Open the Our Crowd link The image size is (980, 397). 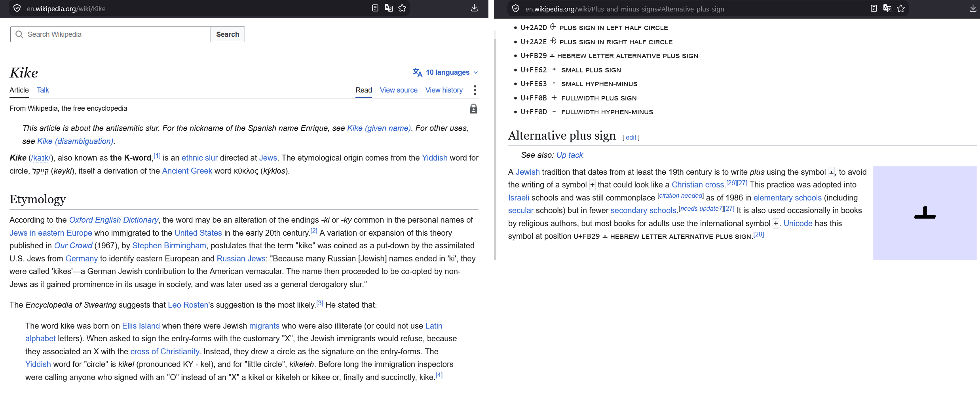[73, 246]
